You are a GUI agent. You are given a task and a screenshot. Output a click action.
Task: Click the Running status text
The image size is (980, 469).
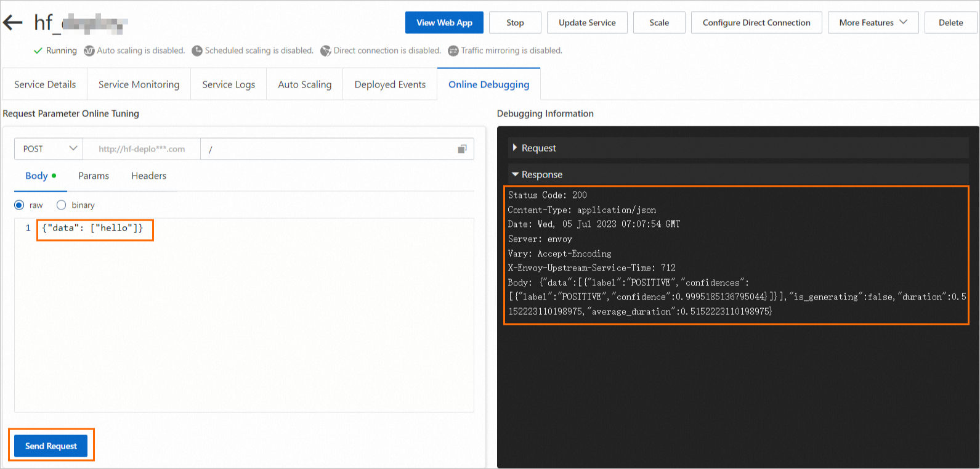point(62,51)
